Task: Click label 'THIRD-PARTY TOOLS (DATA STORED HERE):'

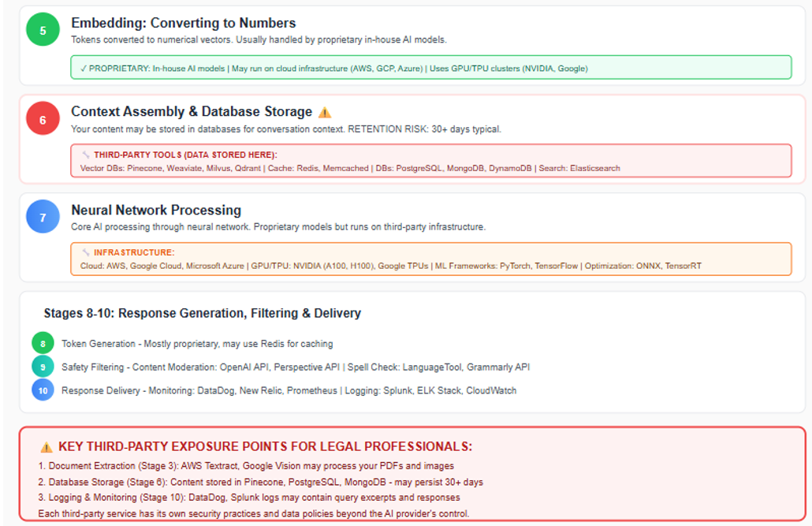Action: (185, 155)
